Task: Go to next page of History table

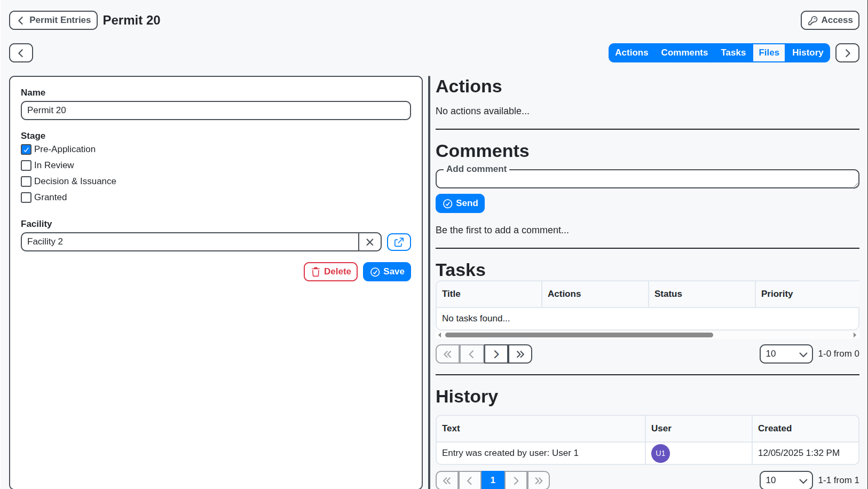Action: [x=516, y=480]
